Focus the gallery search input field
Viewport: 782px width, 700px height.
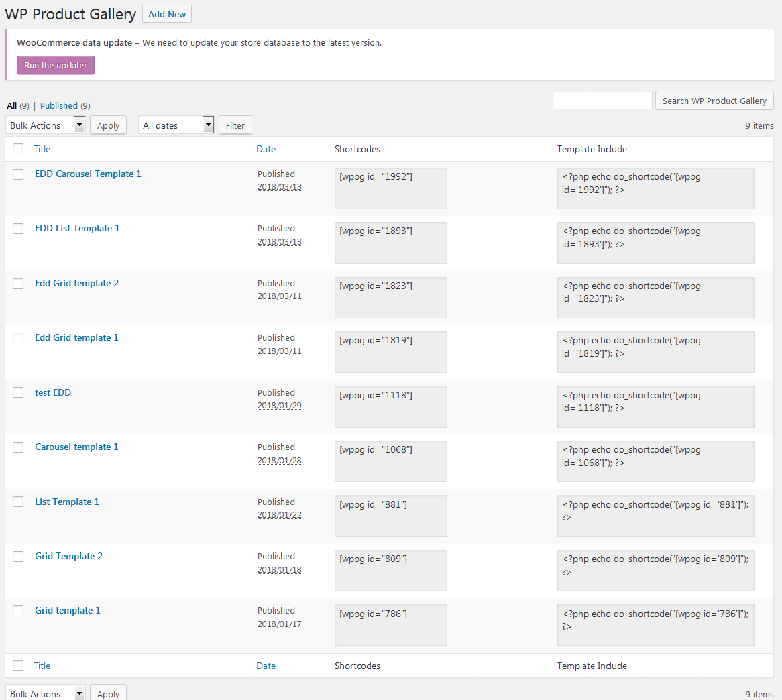602,100
